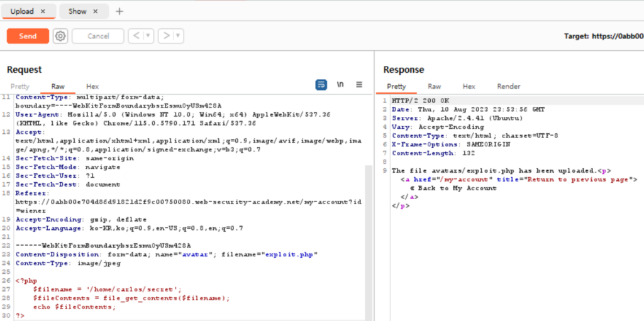Go to next request with forward arrow

pyautogui.click(x=166, y=36)
